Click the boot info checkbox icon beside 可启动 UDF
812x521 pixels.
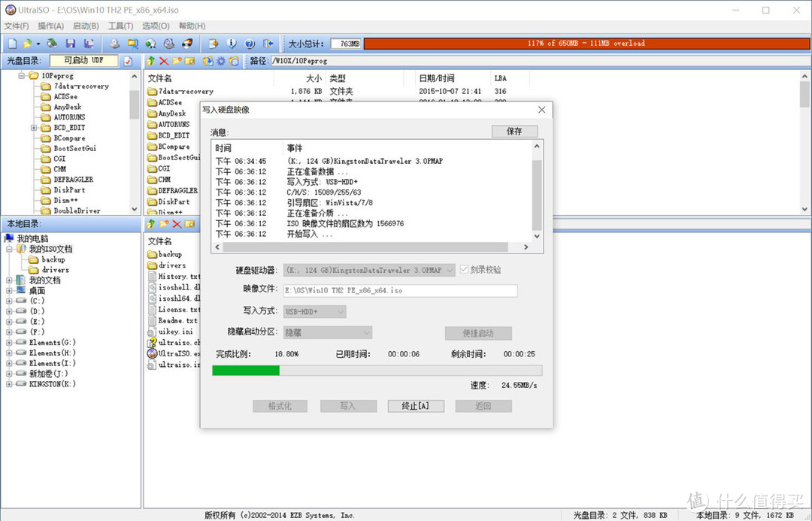coord(128,61)
